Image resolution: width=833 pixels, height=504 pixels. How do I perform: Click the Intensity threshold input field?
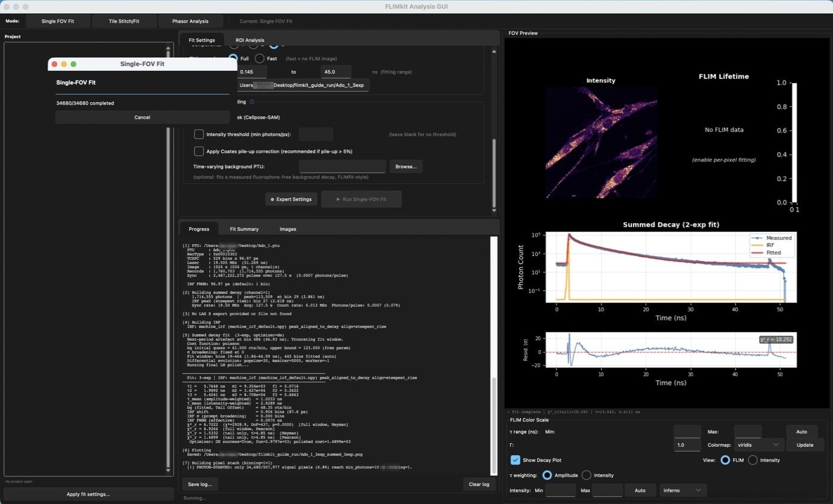316,134
